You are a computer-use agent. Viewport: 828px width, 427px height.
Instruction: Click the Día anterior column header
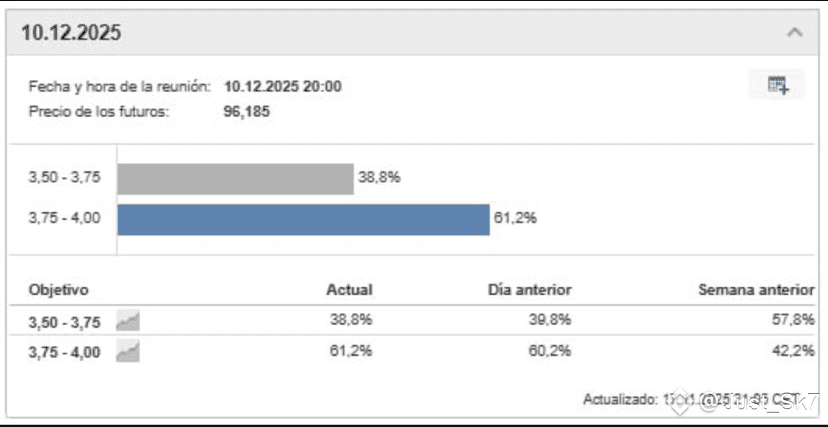(530, 290)
